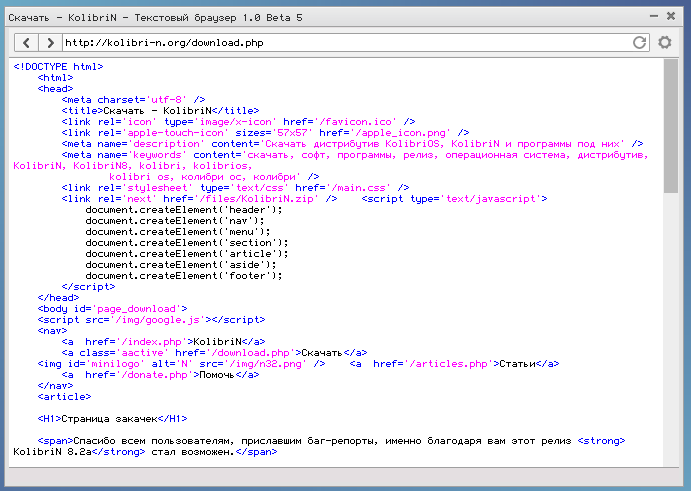Screen dimensions: 691x491
Task: Click the '/download.php' link line for Скачать
Action: pyautogui.click(x=214, y=353)
